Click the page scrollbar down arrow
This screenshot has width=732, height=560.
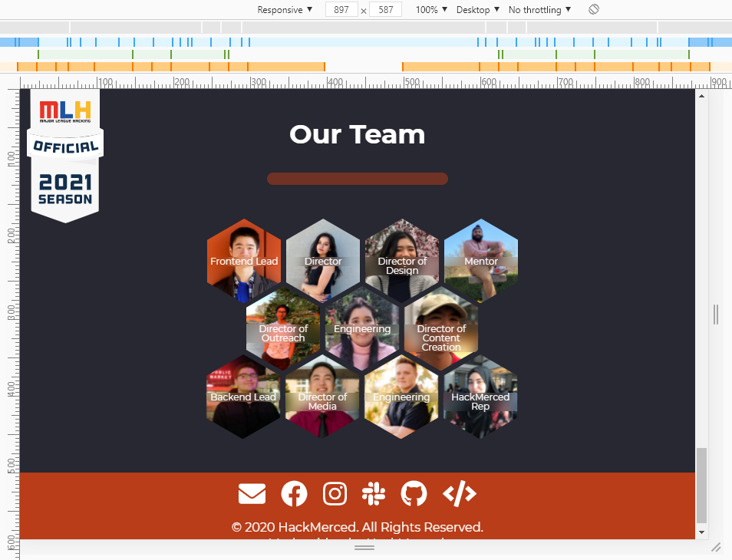tap(701, 532)
